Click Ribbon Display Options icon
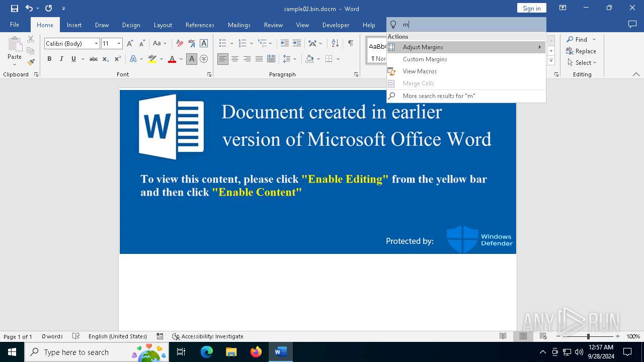This screenshot has width=644, height=362. [x=563, y=8]
